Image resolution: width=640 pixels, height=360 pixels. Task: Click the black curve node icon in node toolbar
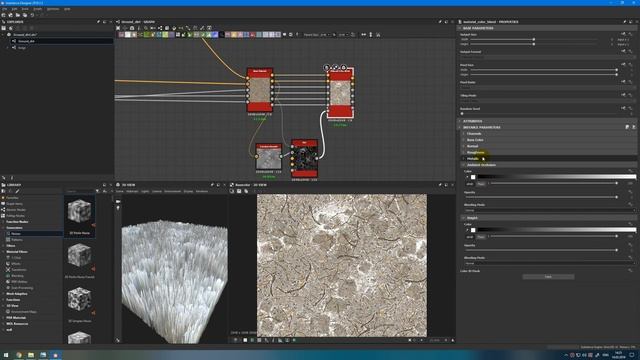point(222,35)
